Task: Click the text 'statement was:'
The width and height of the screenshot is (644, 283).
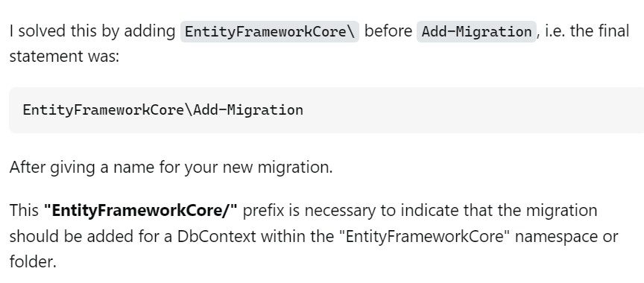Action: [x=64, y=56]
